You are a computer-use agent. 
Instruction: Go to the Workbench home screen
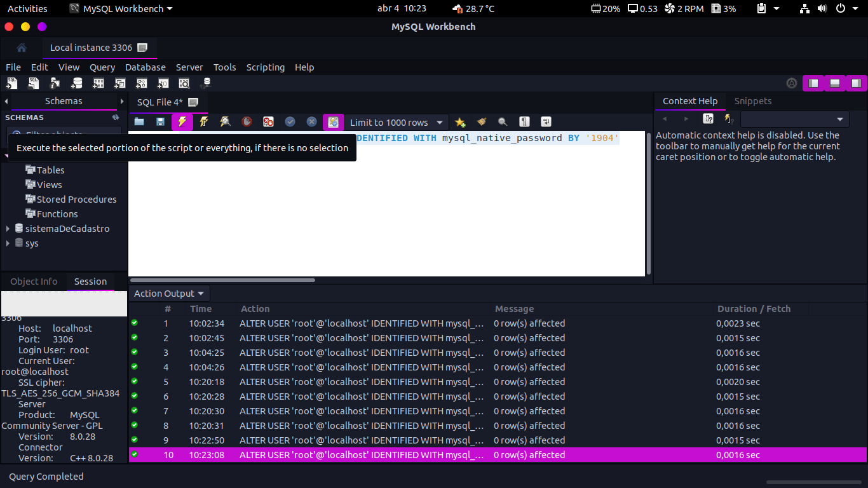[21, 48]
